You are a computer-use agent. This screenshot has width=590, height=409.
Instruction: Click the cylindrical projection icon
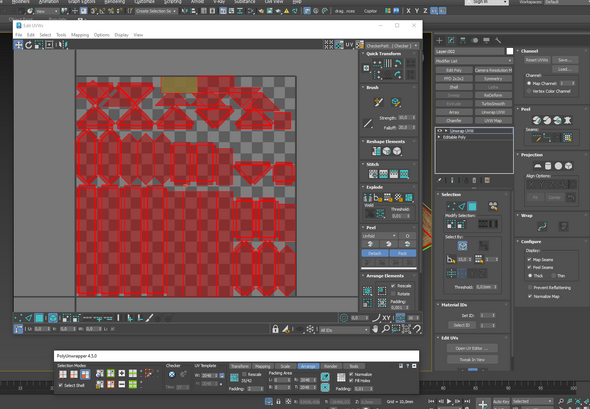pos(548,166)
